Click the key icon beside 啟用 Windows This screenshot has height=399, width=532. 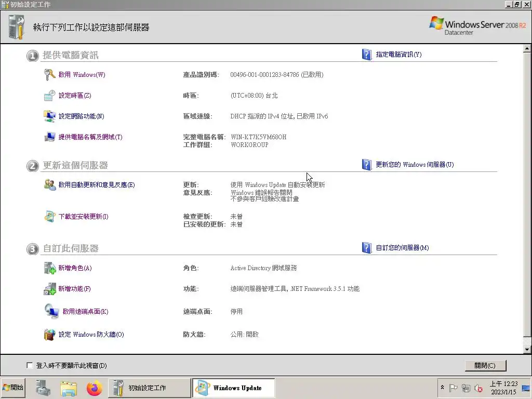[49, 75]
